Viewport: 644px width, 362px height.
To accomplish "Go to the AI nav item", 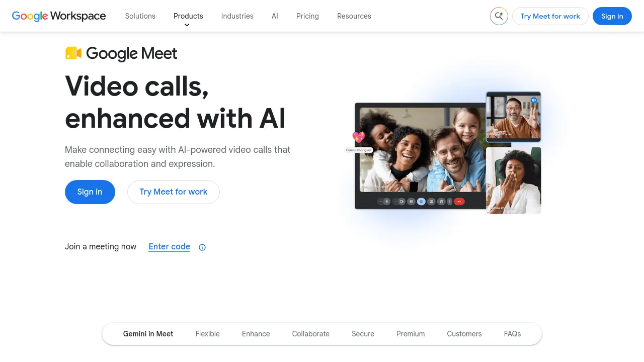I will tap(275, 16).
